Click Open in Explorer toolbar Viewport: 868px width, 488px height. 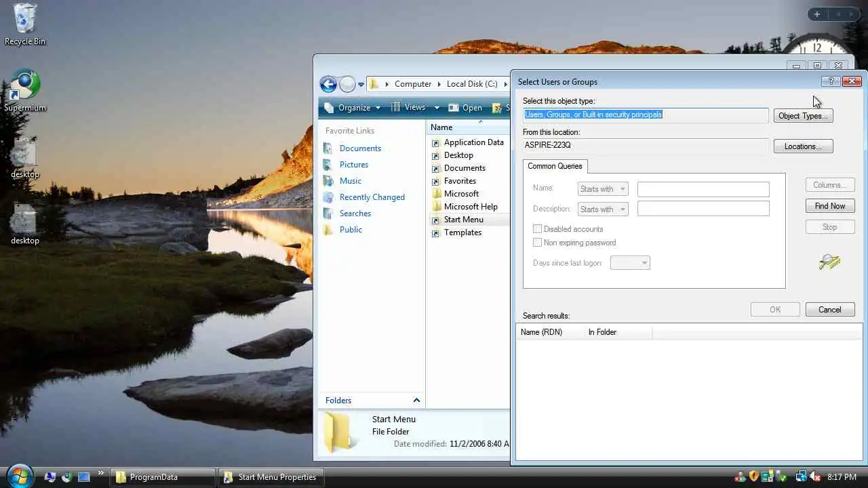coord(466,108)
